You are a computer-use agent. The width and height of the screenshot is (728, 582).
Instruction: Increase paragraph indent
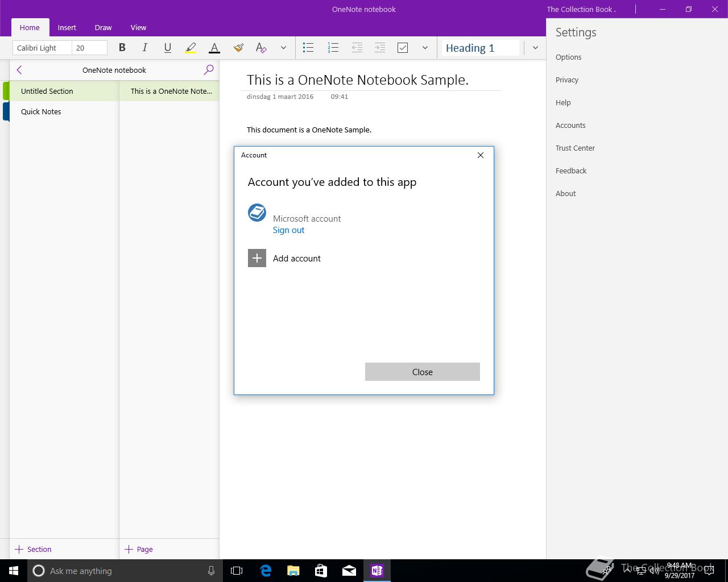point(380,48)
